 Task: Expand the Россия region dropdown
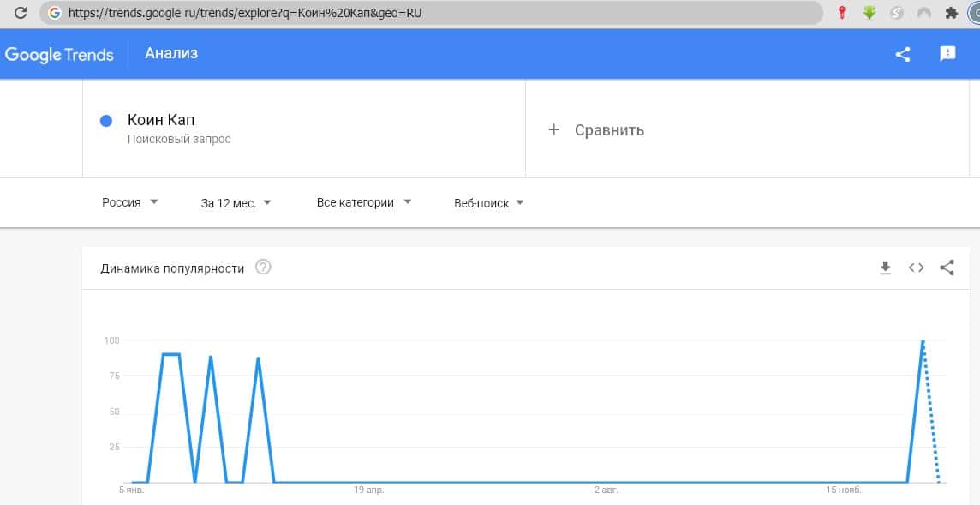(130, 202)
